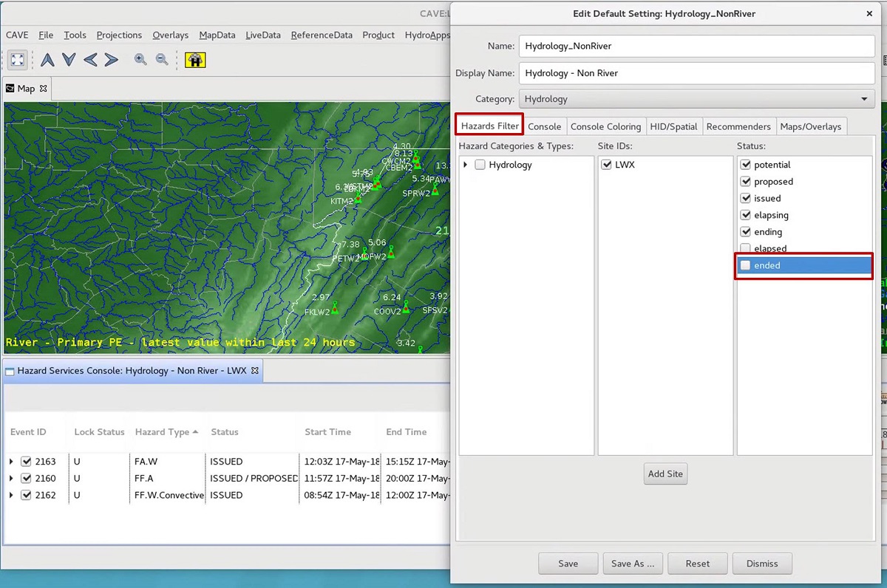Screen dimensions: 887x588
Task: Open the File menu
Action: [46, 35]
